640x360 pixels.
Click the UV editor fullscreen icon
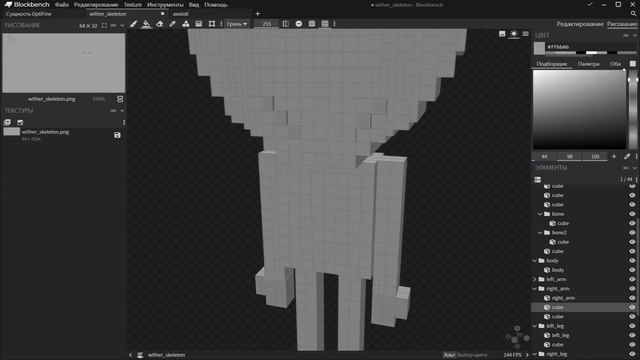[x=104, y=25]
